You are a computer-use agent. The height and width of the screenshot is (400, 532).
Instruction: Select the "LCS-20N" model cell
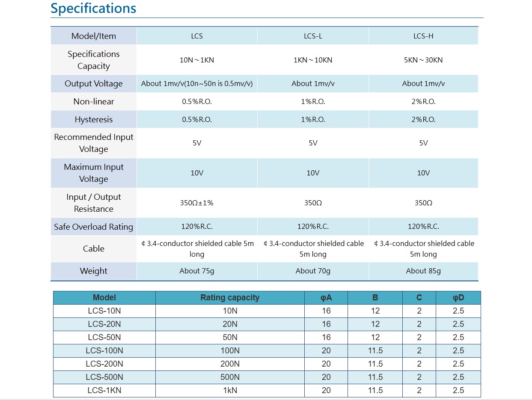tap(104, 324)
